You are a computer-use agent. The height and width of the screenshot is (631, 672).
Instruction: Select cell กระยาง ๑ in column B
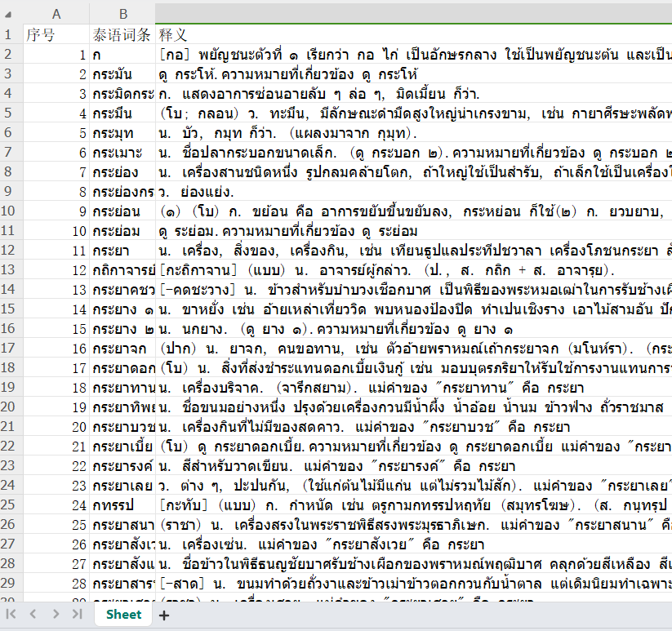tap(122, 309)
